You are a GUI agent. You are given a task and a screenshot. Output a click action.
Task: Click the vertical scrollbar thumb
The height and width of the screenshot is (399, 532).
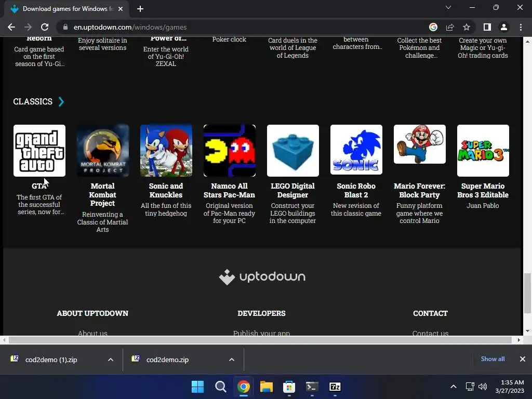coord(527,294)
